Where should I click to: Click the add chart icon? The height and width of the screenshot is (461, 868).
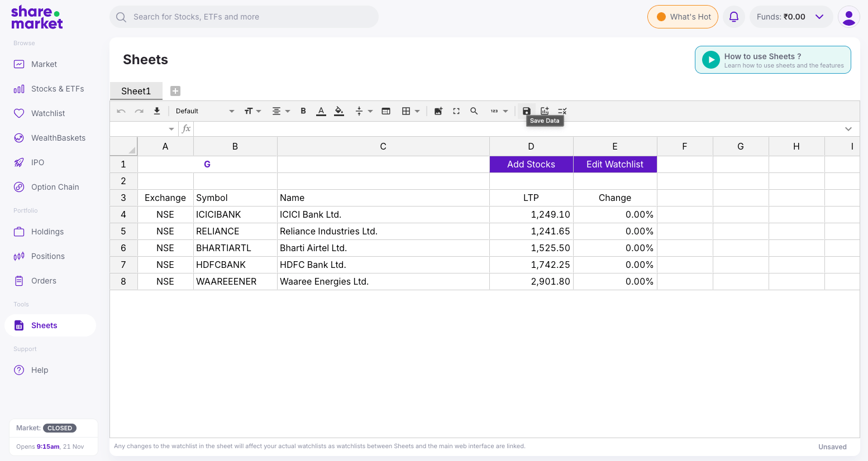coord(545,111)
